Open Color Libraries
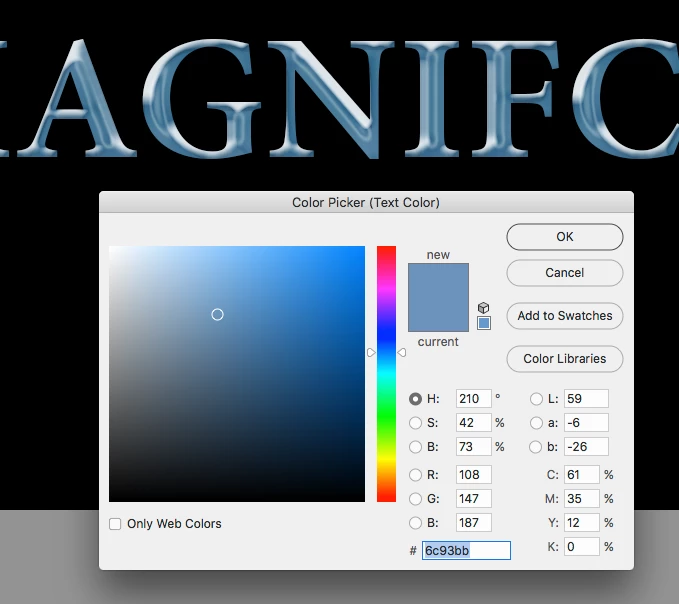 [565, 359]
